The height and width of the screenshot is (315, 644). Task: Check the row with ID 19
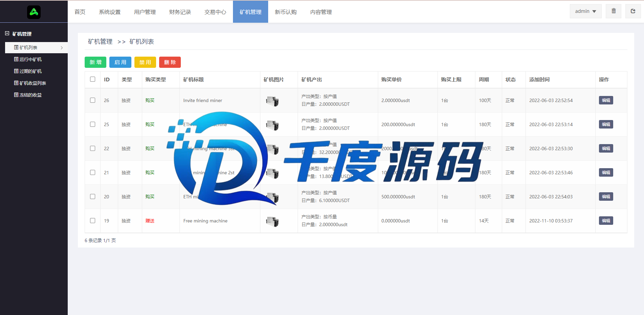coord(92,220)
